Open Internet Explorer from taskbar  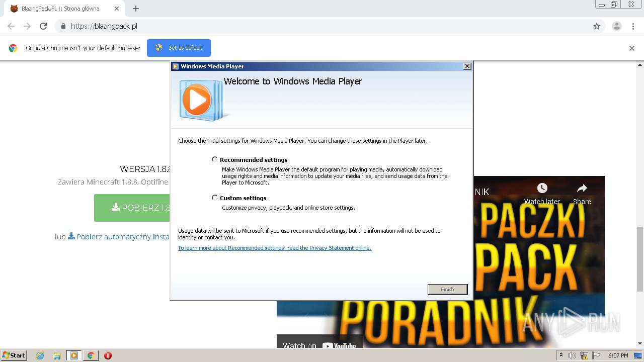(40, 355)
